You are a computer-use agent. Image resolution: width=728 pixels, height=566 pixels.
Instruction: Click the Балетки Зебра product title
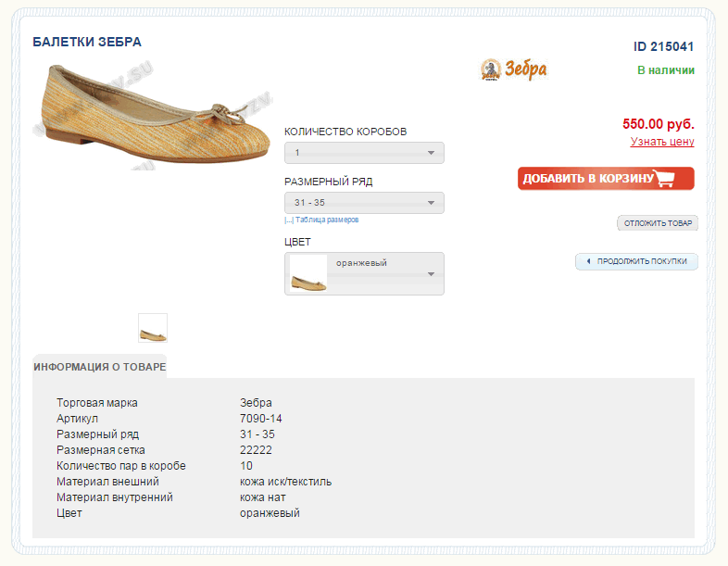87,43
